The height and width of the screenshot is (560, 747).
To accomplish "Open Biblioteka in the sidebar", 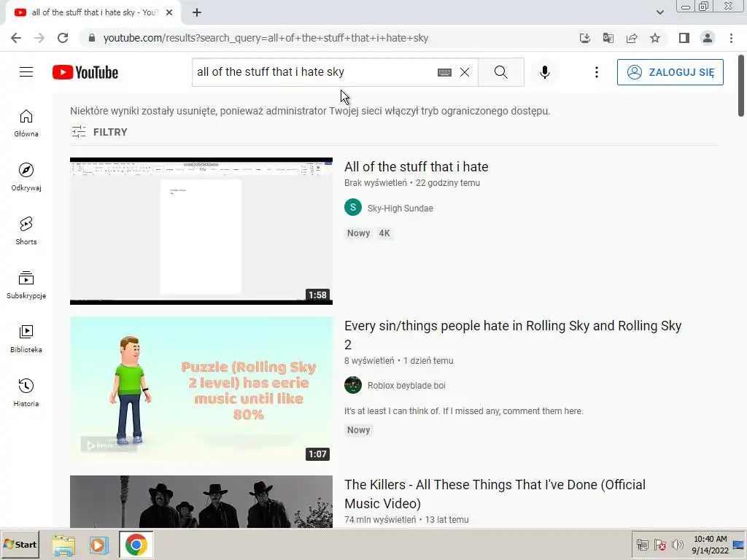I will [26, 338].
